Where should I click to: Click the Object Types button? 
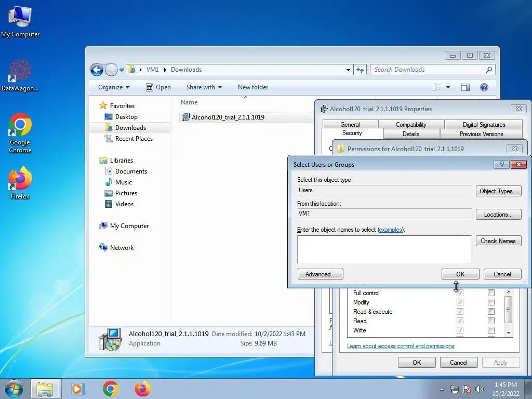point(498,191)
